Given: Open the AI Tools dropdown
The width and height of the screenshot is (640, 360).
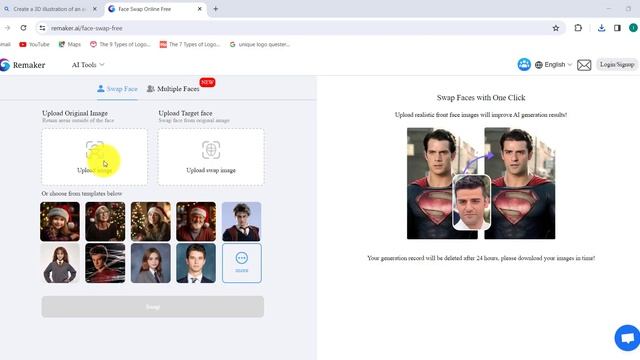Looking at the screenshot, I should (88, 65).
